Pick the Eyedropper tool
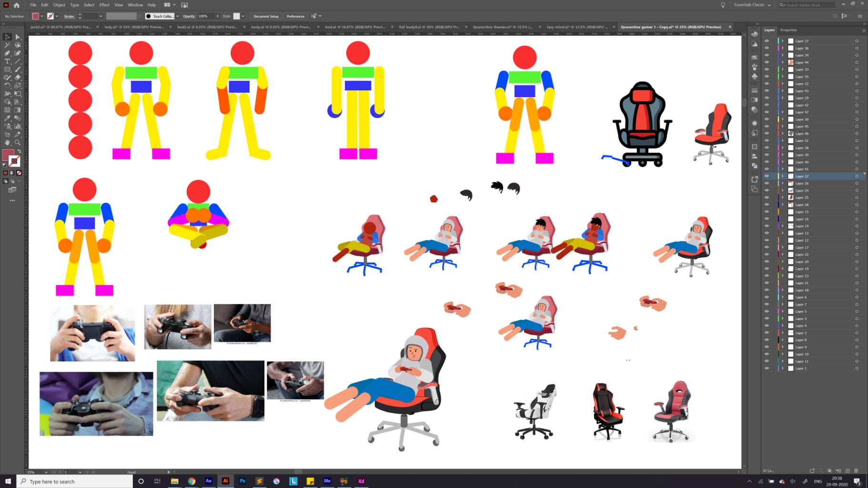 (x=6, y=118)
